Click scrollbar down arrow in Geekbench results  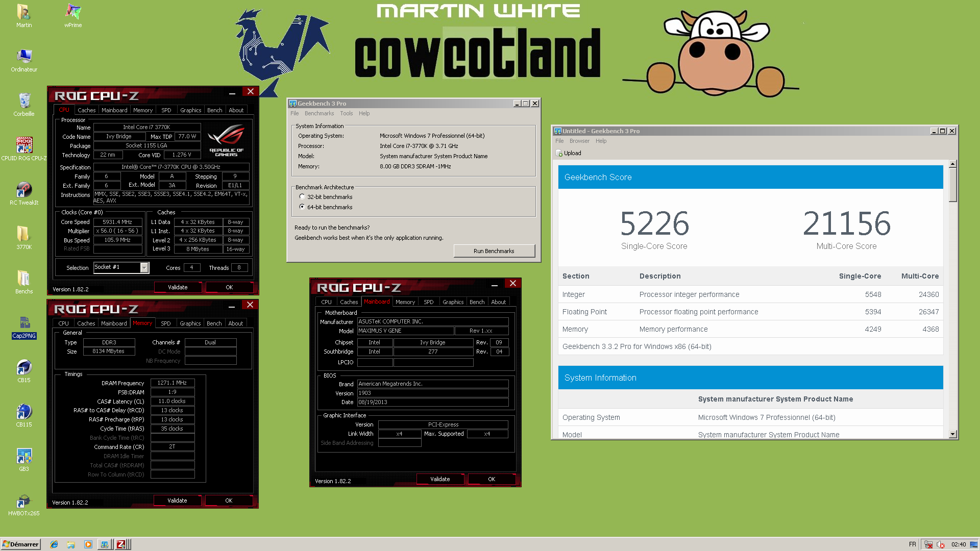952,434
